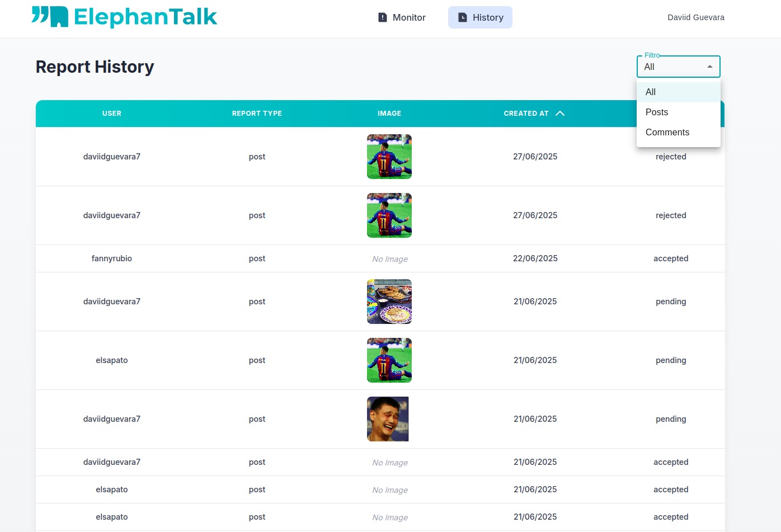The width and height of the screenshot is (781, 532).
Task: Open elsapato's soccer player image
Action: click(389, 360)
